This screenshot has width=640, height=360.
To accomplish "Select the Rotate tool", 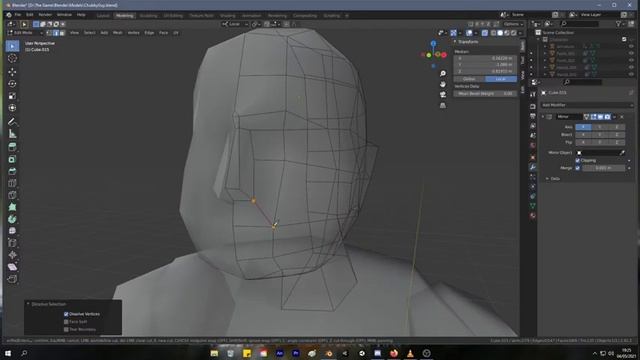I will (12, 84).
